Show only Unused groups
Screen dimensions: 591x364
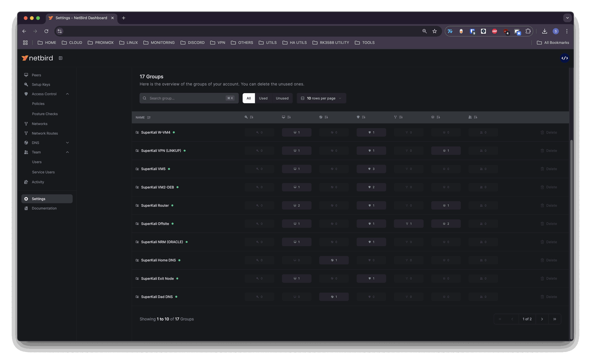point(282,98)
